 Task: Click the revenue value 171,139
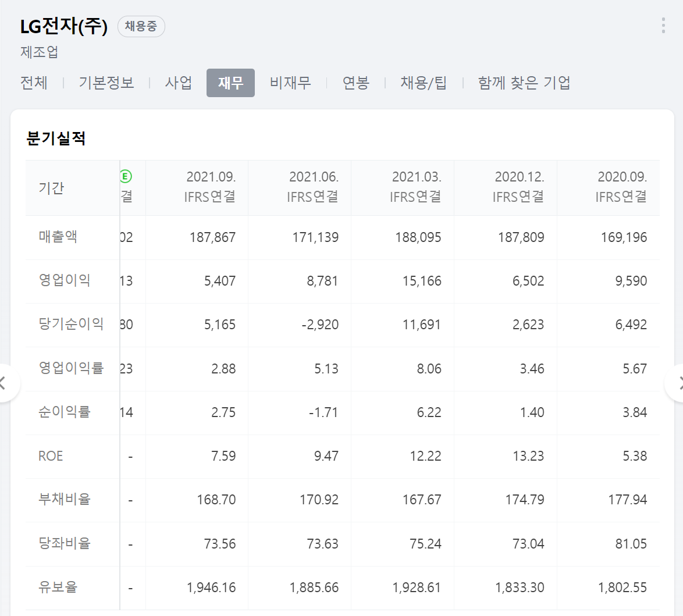point(315,237)
